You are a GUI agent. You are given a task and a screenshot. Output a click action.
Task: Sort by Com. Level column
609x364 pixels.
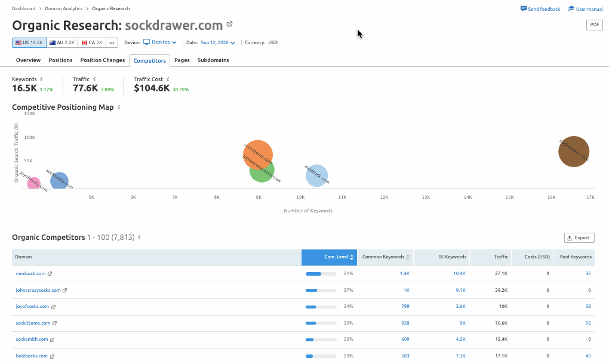pyautogui.click(x=329, y=257)
